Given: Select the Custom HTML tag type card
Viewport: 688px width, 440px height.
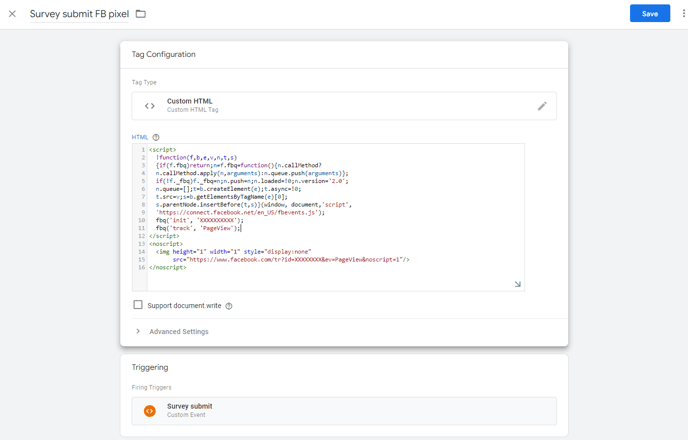Looking at the screenshot, I should [x=344, y=106].
